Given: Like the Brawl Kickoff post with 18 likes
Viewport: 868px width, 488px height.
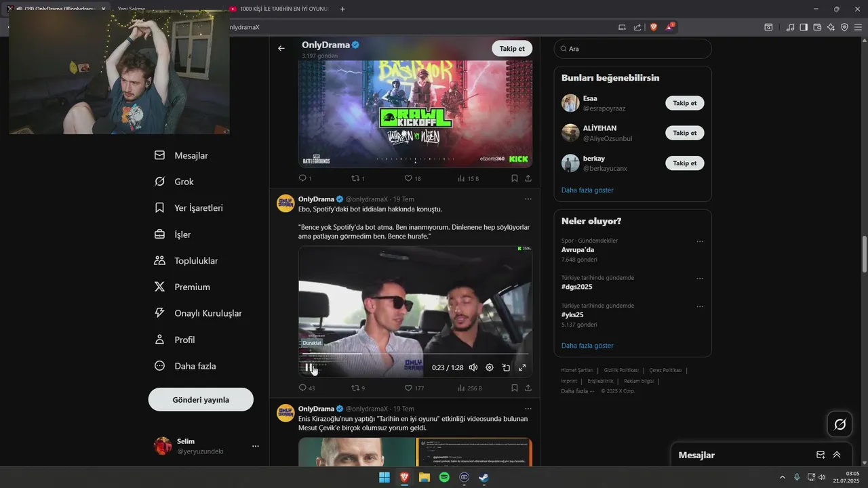Looking at the screenshot, I should click(x=412, y=178).
